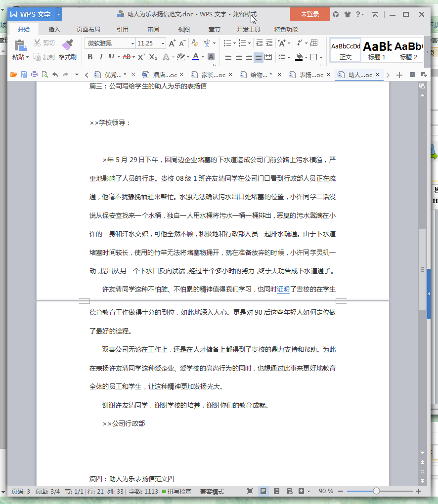Open the borders dropdown arrow

click(321, 57)
